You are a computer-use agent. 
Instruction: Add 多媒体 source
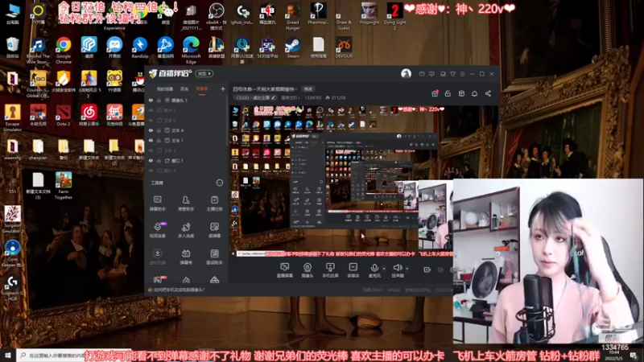[x=353, y=270]
